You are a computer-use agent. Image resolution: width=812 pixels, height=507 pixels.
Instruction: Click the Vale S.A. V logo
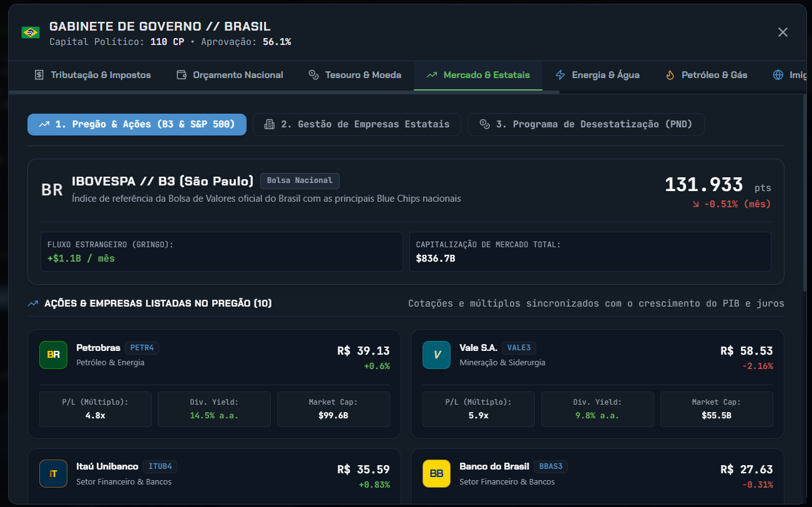point(436,355)
